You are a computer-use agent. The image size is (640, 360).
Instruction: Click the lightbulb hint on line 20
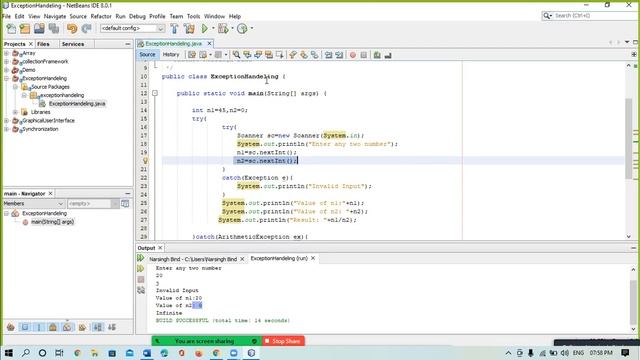[x=145, y=161]
